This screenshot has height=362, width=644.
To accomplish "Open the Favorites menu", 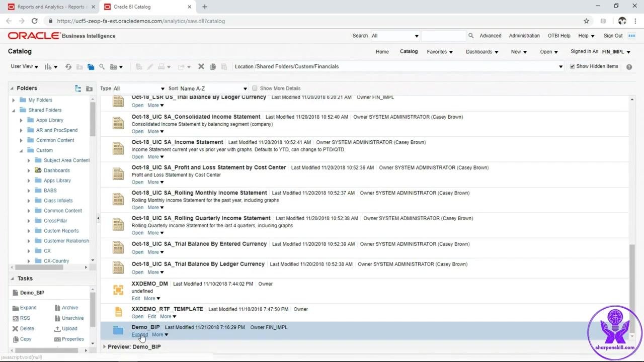I will (x=440, y=52).
